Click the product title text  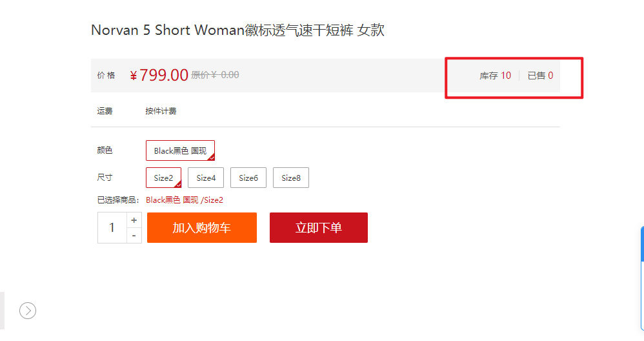coord(237,30)
